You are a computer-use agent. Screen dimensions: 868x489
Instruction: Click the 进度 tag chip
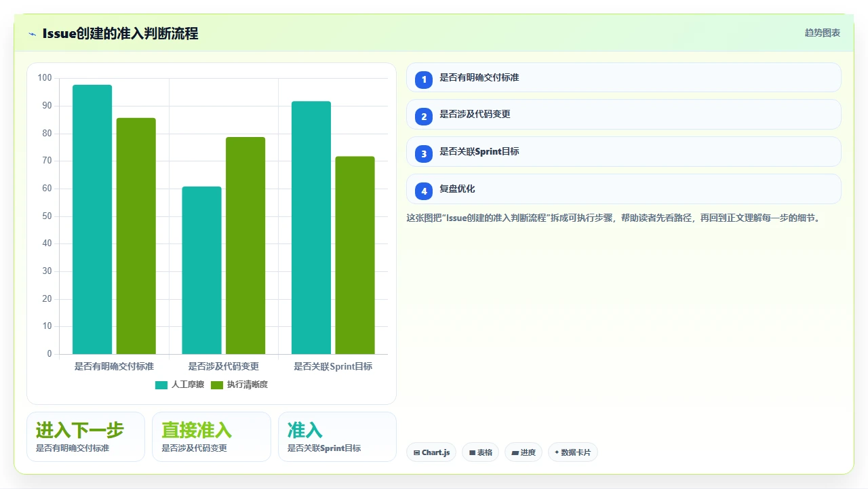coord(524,452)
